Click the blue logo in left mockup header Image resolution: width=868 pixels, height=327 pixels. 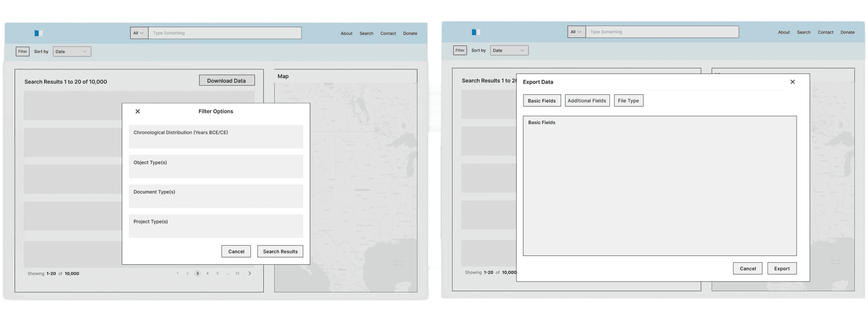coord(38,33)
